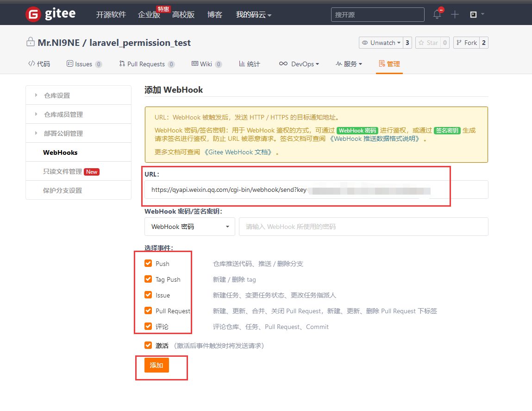This screenshot has width=532, height=411.
Task: Open the WebHook 密码 type dropdown
Action: point(190,227)
